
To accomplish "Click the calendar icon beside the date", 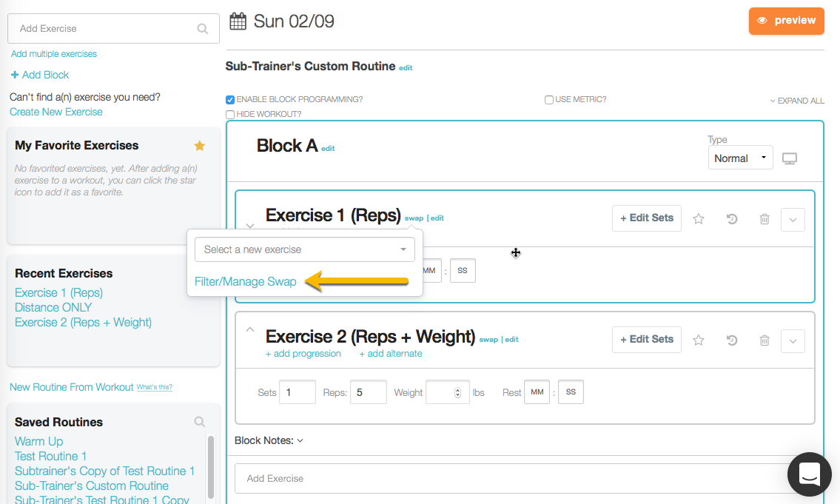I will coord(238,21).
